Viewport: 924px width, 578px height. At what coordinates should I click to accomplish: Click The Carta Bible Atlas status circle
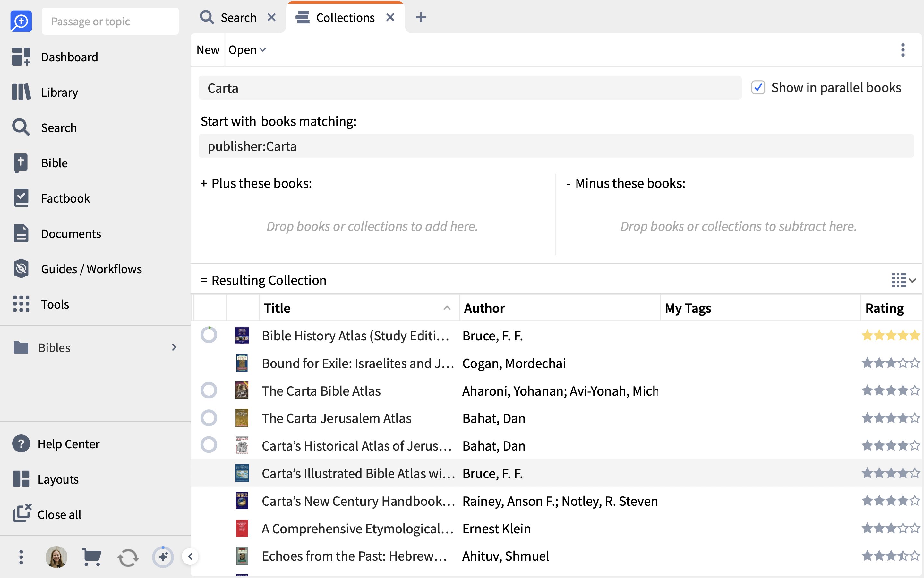pyautogui.click(x=209, y=390)
